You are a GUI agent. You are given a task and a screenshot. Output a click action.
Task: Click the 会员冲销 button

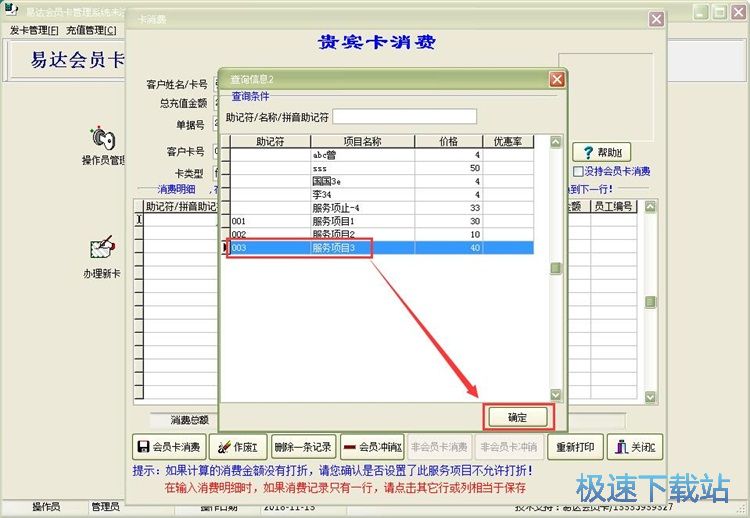coord(373,447)
